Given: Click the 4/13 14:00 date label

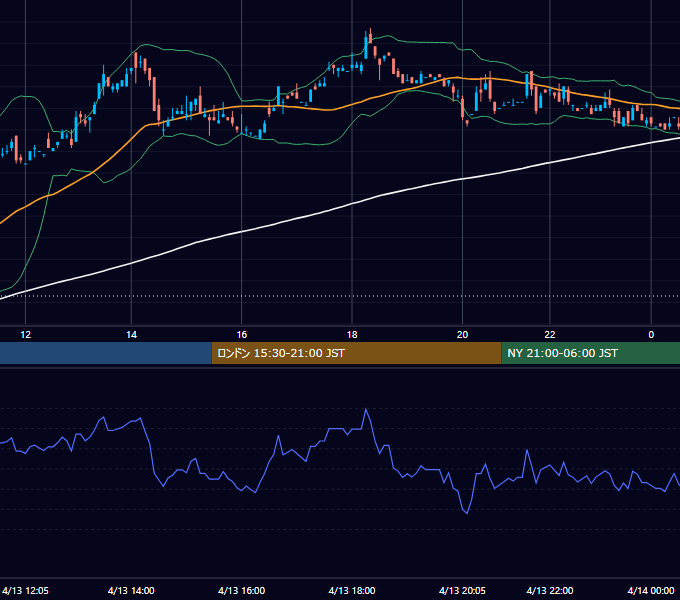Looking at the screenshot, I should point(131,591).
